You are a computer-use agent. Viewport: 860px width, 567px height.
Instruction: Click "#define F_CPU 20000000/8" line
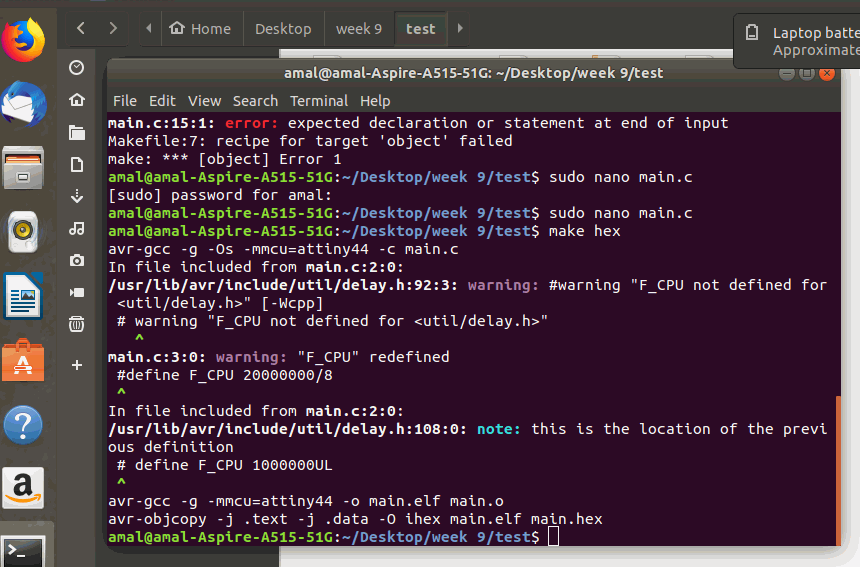point(225,375)
